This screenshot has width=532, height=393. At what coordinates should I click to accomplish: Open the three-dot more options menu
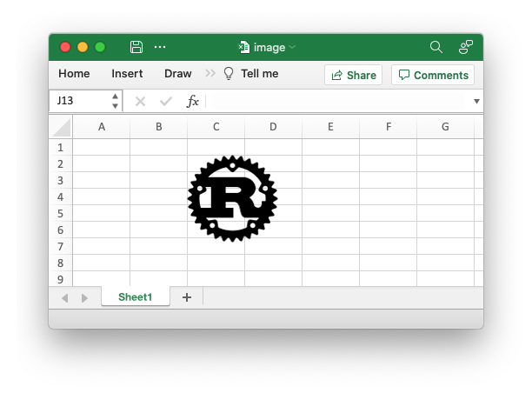[x=160, y=47]
